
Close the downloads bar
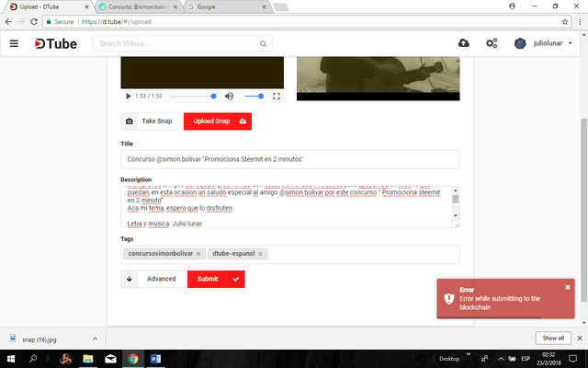click(580, 338)
